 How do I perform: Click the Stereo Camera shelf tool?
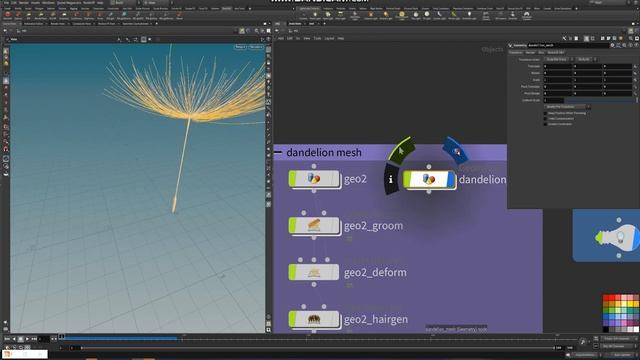486,16
